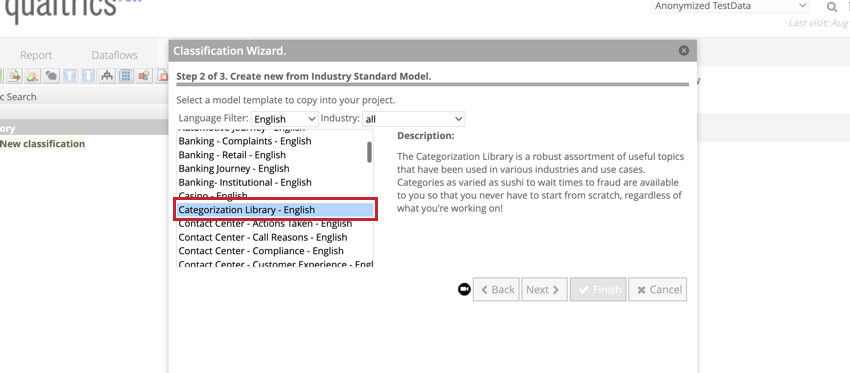Select the New classification tree item
Image resolution: width=850 pixels, height=373 pixels.
click(42, 144)
